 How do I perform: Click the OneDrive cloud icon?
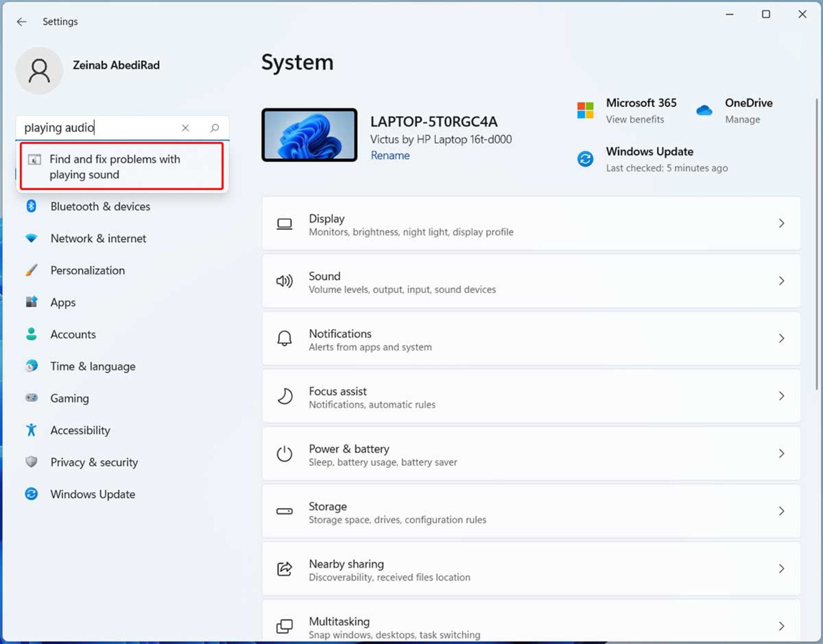point(704,111)
